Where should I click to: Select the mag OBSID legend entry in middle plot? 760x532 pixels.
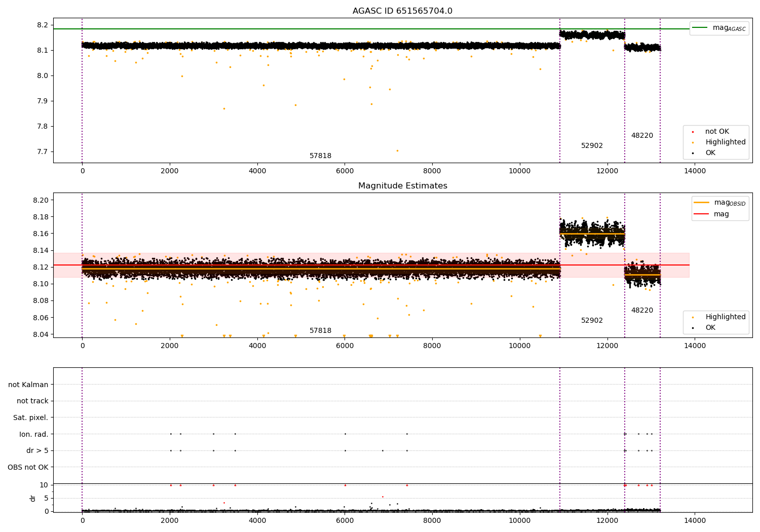point(720,203)
